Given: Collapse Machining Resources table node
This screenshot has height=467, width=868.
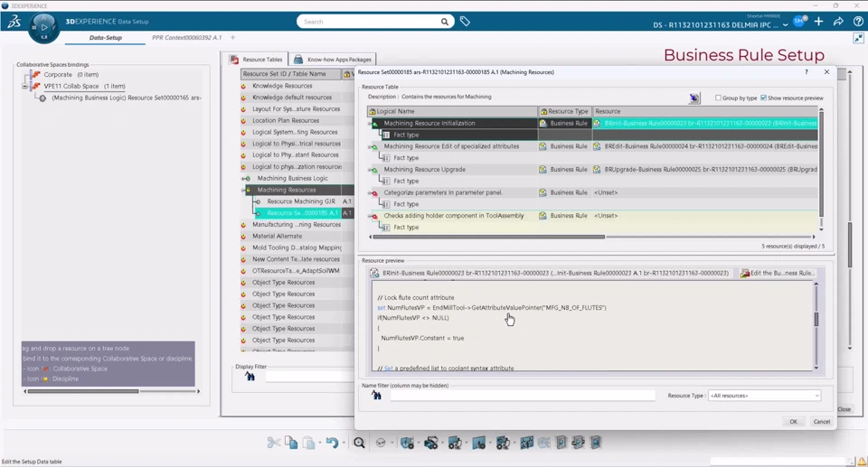Looking at the screenshot, I should [x=243, y=190].
